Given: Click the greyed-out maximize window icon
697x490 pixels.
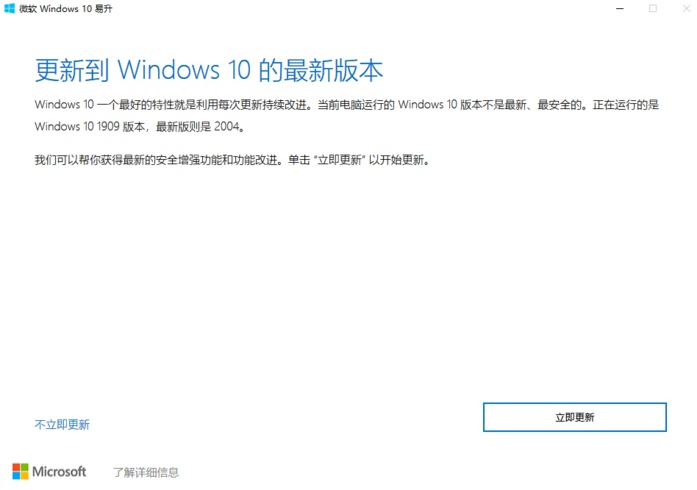Looking at the screenshot, I should [x=653, y=8].
